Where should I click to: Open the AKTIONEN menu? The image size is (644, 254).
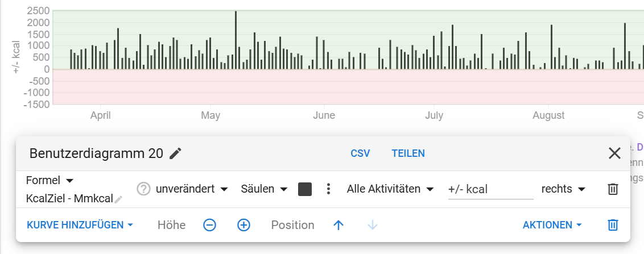click(x=552, y=225)
